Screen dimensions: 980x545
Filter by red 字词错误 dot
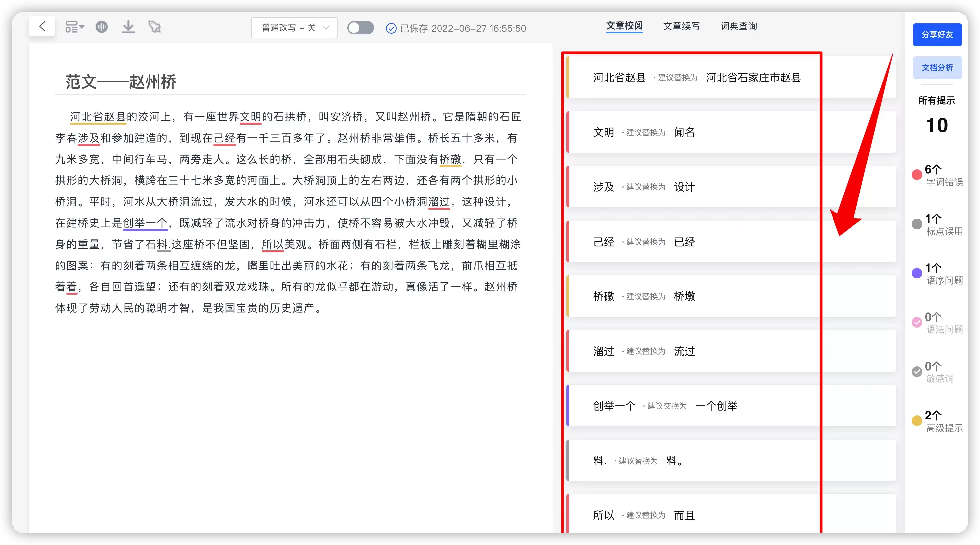917,175
